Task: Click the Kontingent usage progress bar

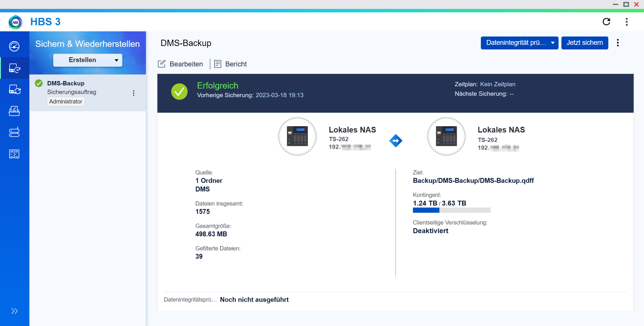Action: pos(451,210)
